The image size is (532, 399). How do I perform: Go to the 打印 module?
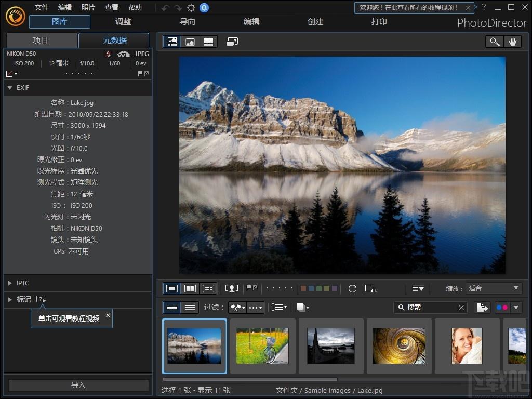click(379, 22)
